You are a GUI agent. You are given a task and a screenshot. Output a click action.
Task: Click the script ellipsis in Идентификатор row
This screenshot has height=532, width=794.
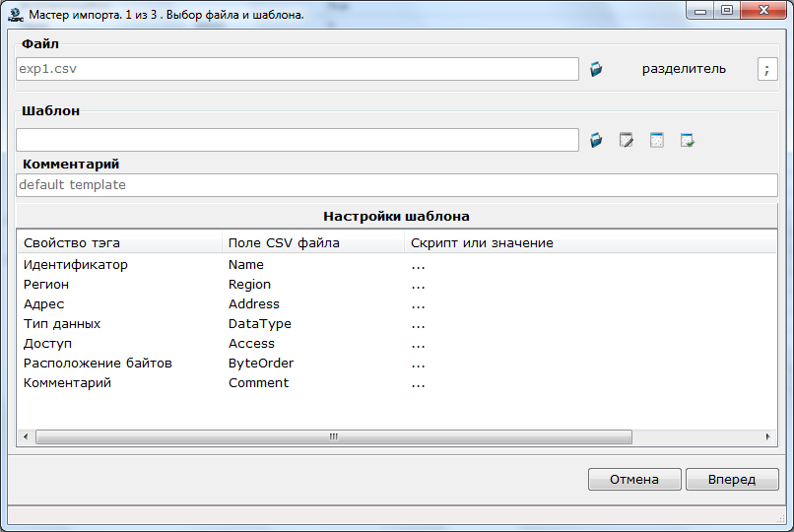click(419, 266)
